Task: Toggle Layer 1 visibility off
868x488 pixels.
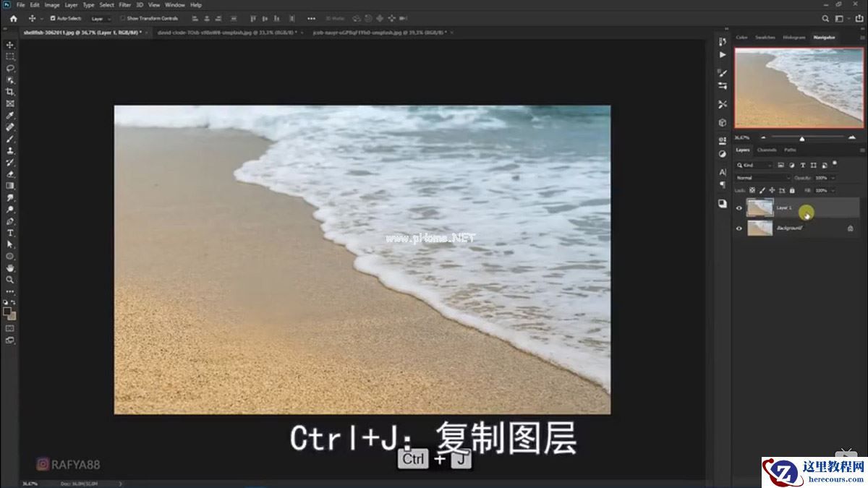Action: click(738, 207)
